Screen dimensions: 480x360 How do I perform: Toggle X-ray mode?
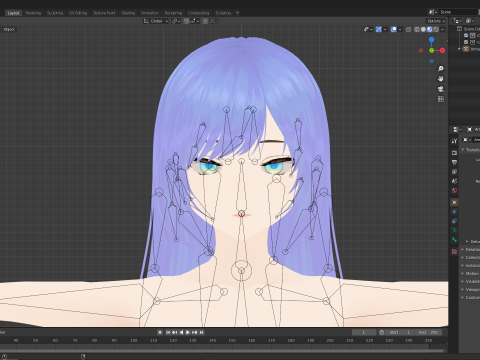tap(408, 29)
